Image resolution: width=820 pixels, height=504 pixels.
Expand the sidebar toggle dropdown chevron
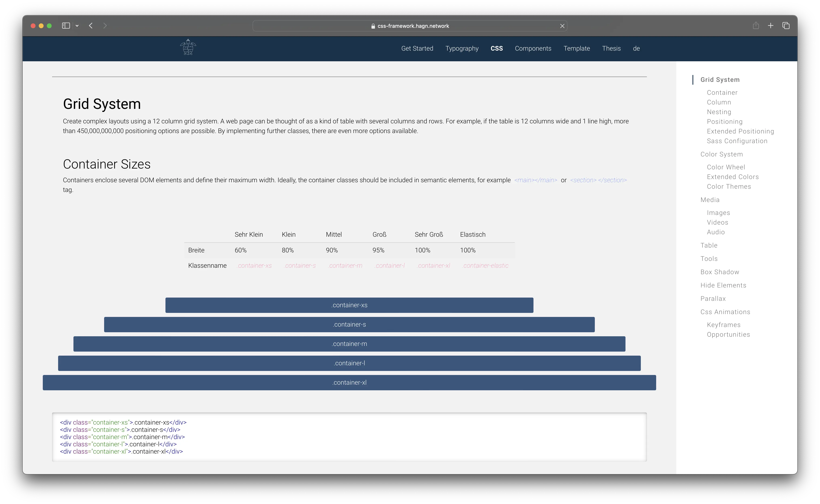(77, 26)
